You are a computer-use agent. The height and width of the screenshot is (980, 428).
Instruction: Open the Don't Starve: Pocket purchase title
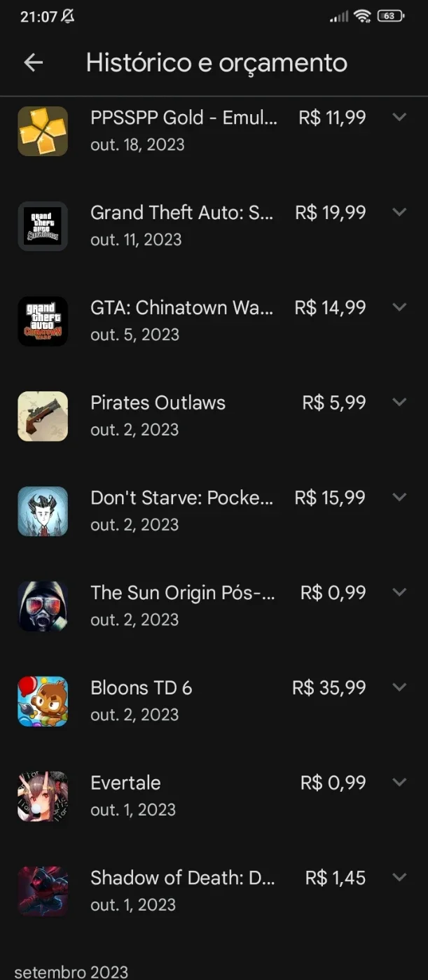[182, 498]
